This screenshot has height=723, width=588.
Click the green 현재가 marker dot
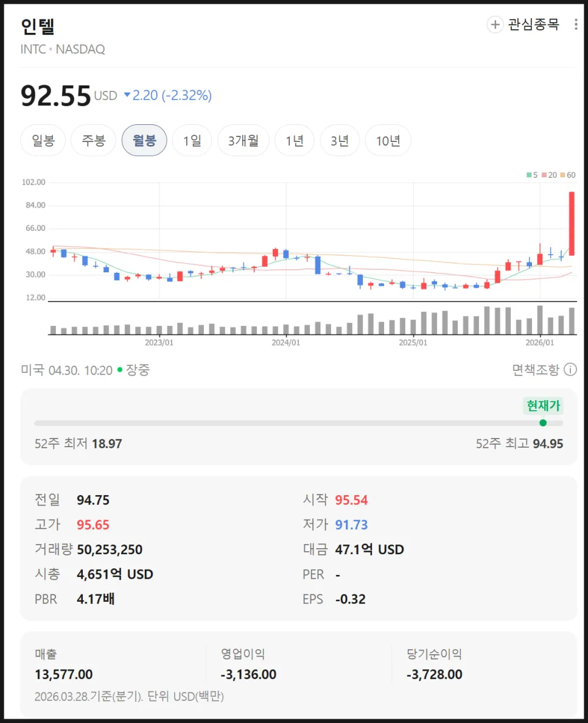click(543, 423)
